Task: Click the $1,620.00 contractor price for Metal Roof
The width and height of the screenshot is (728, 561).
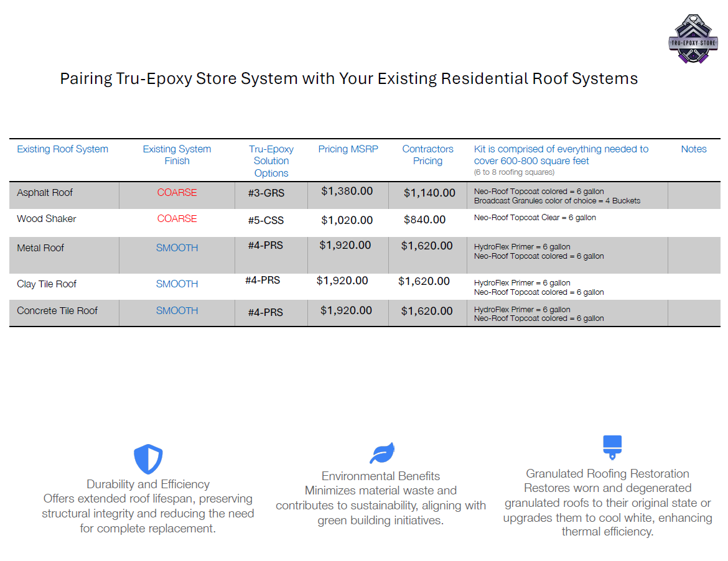Action: point(427,246)
